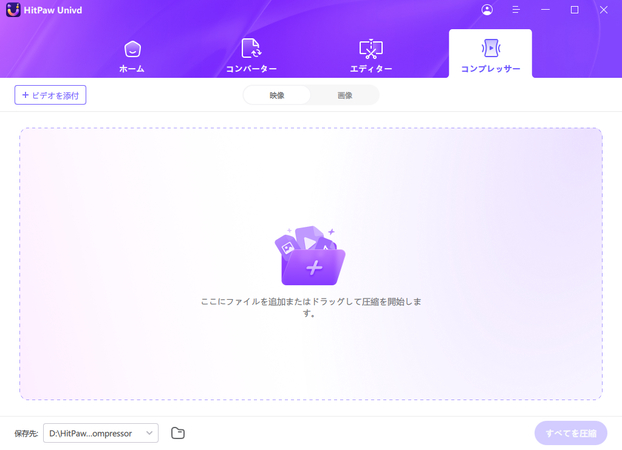
Task: Expand the 保存先 dropdown arrow
Action: 150,433
